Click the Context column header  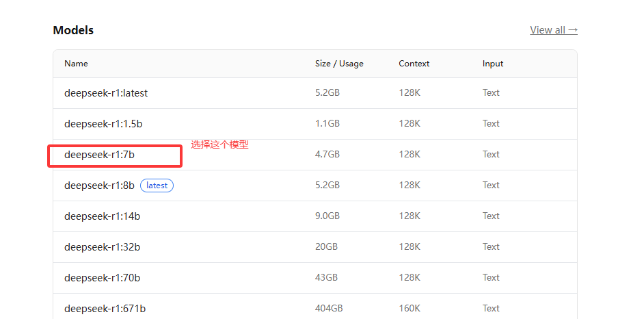[414, 64]
